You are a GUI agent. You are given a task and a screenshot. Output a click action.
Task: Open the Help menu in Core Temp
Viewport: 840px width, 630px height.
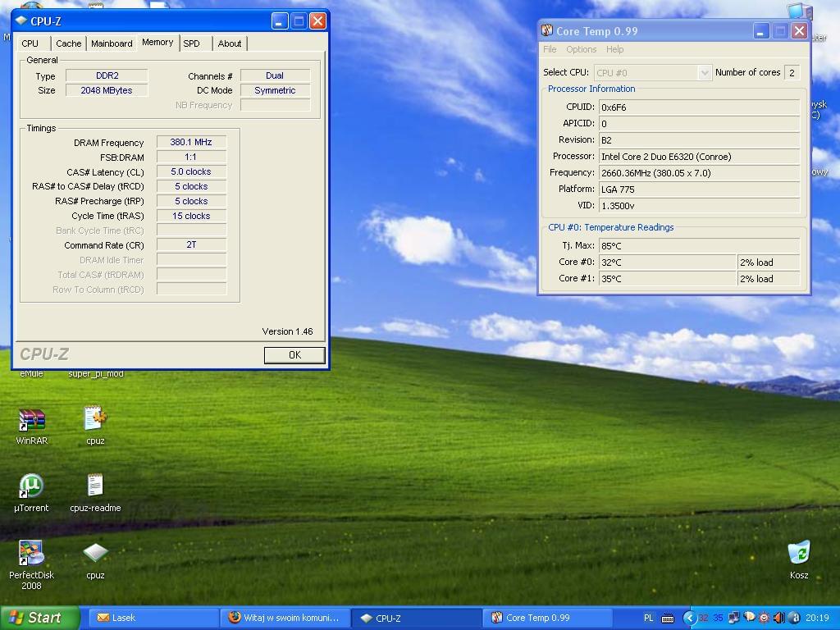pos(614,49)
